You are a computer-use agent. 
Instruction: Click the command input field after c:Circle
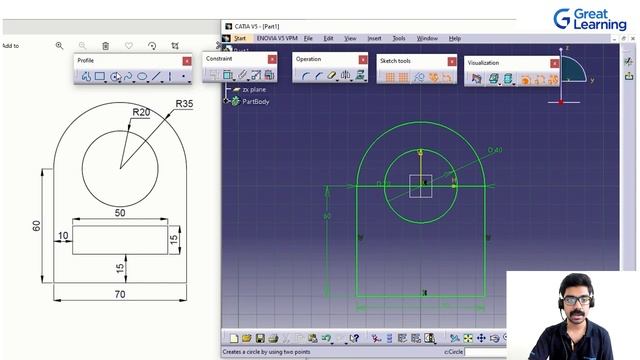[x=485, y=351]
